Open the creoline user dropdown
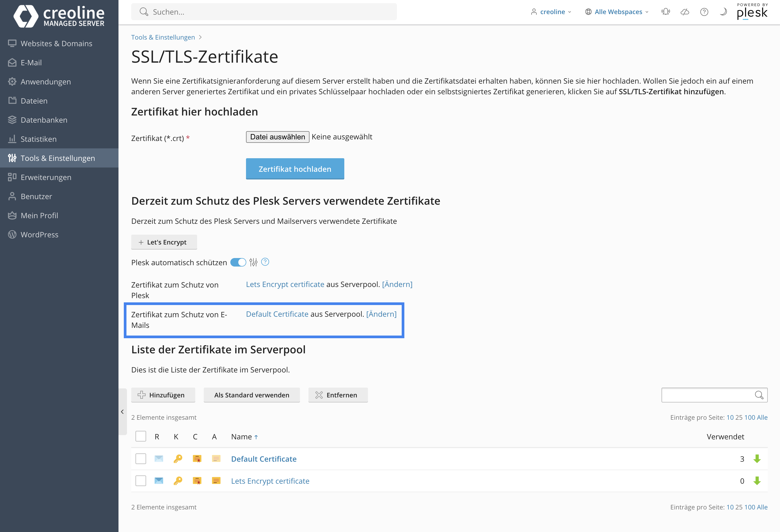780x532 pixels. pos(551,12)
